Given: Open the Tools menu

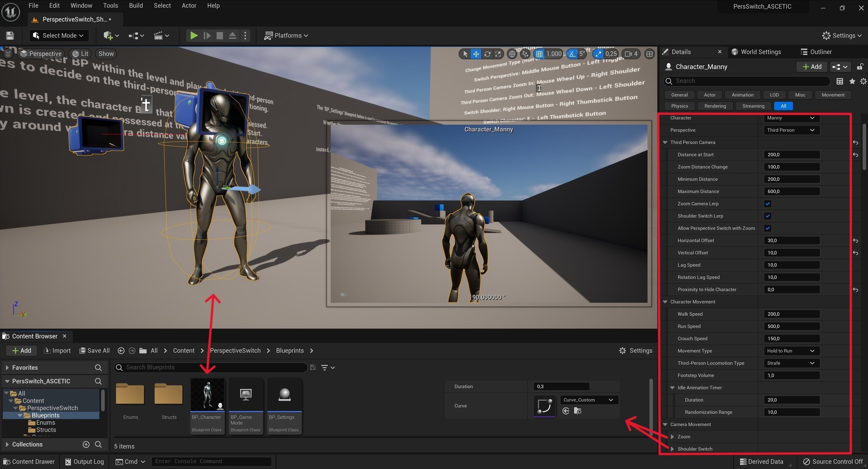Looking at the screenshot, I should click(111, 6).
